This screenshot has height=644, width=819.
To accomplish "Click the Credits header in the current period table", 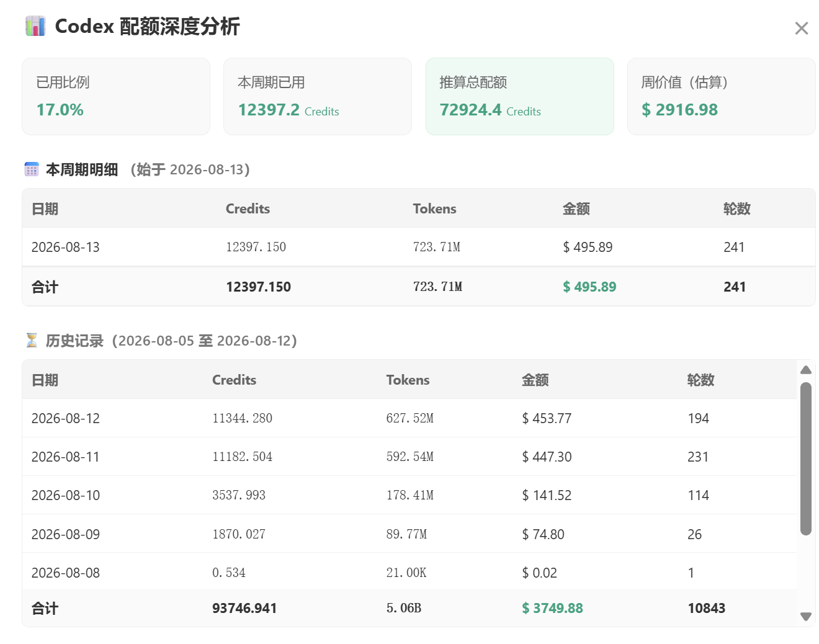I will click(x=248, y=209).
